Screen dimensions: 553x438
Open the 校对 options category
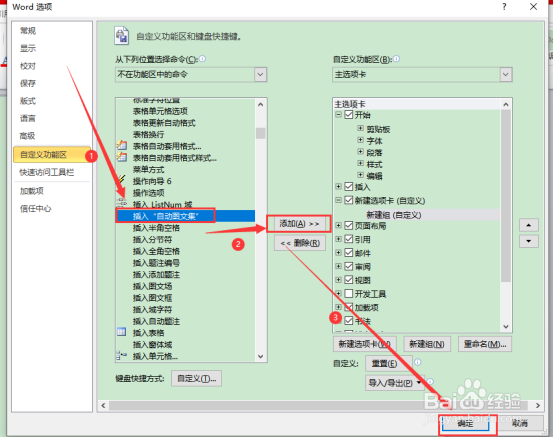point(28,66)
